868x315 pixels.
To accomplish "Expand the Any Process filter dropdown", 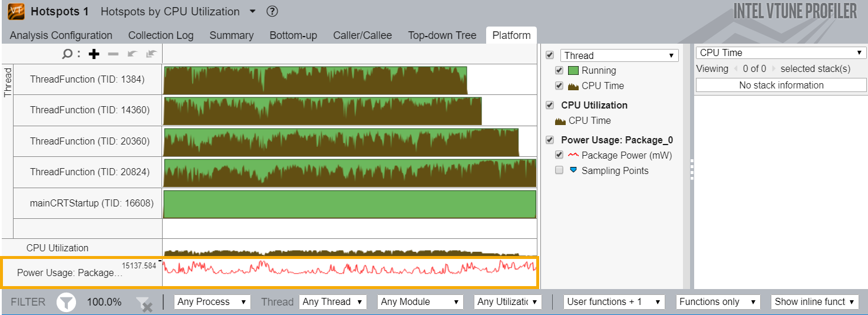I will [x=212, y=302].
